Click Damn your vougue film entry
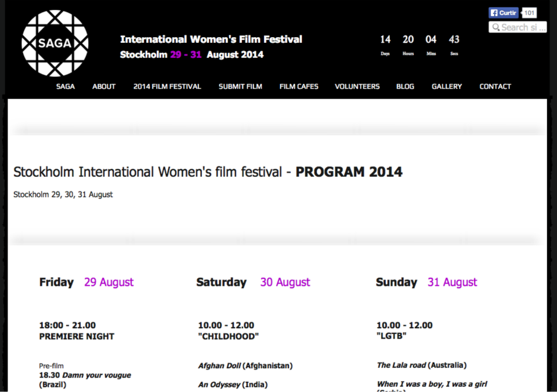Image resolution: width=557 pixels, height=392 pixels. click(96, 375)
